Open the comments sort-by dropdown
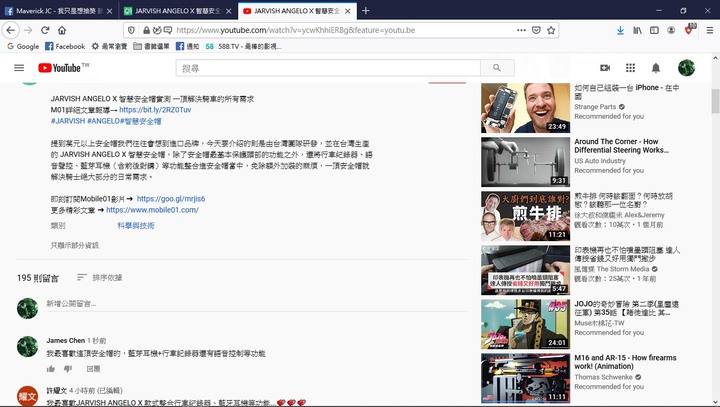Image resolution: width=720 pixels, height=407 pixels. coord(99,277)
